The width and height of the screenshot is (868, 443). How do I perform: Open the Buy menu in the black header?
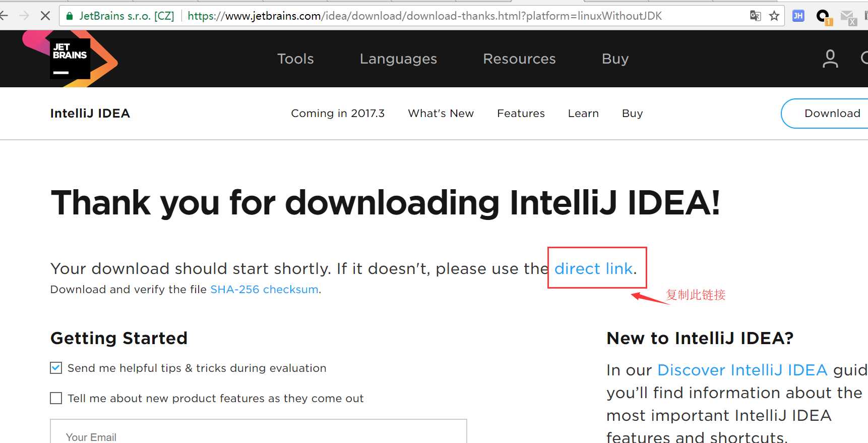615,59
